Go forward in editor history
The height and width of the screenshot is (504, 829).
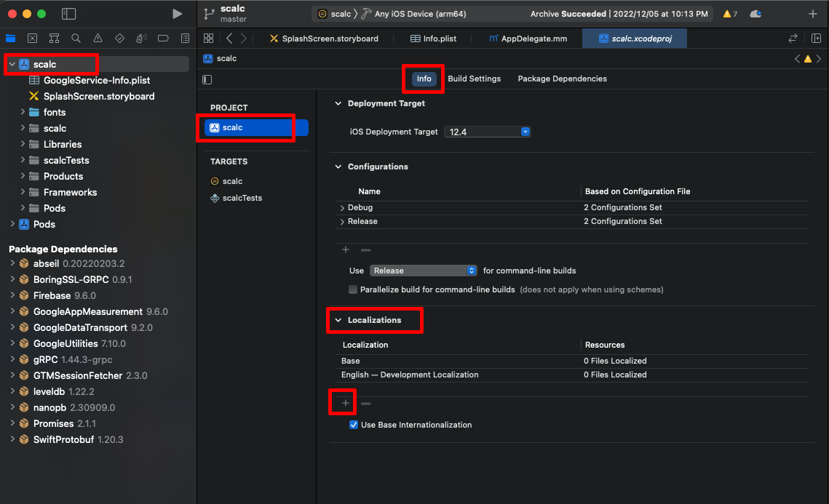pos(243,38)
